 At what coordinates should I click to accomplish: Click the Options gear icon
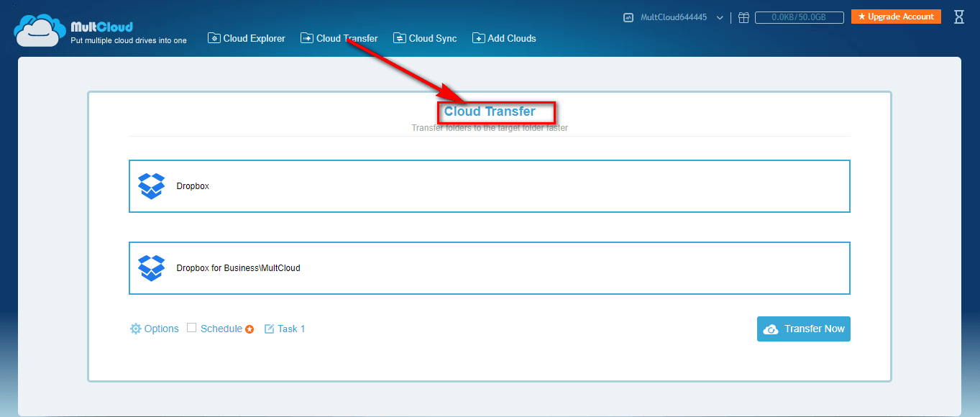tap(135, 329)
